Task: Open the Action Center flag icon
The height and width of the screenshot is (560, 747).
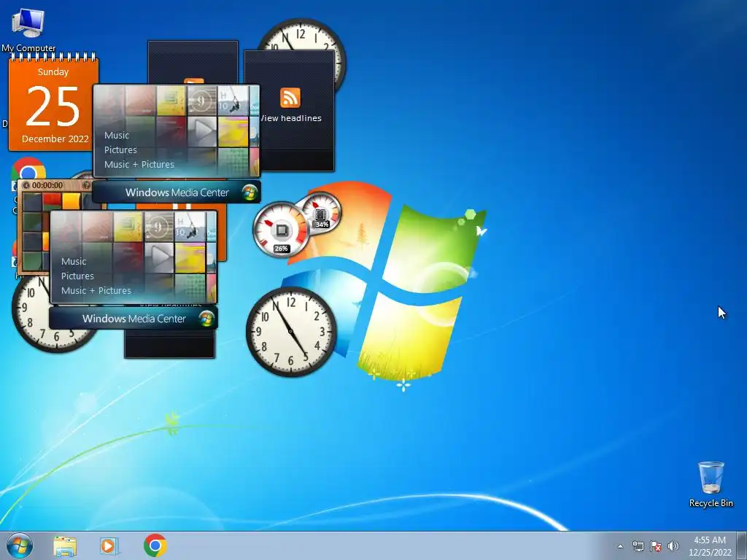Action: pos(656,546)
